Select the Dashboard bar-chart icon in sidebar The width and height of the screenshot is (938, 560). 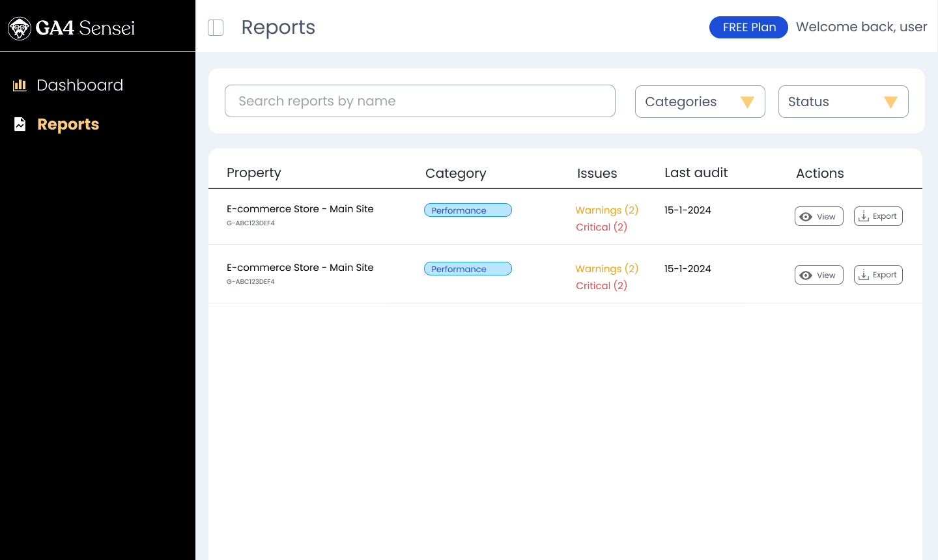[x=20, y=85]
